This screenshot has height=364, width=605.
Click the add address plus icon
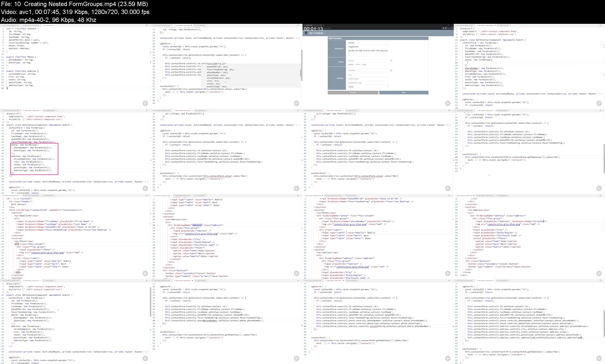point(391,70)
